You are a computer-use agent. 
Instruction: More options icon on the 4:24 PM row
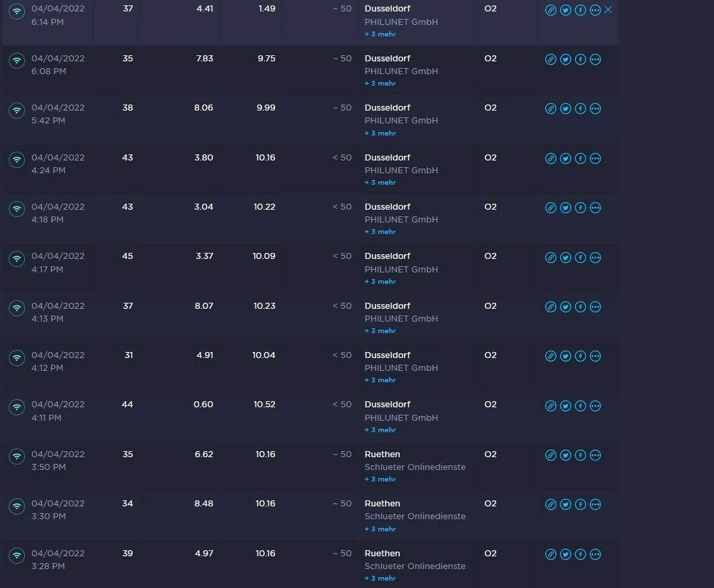[x=595, y=158]
